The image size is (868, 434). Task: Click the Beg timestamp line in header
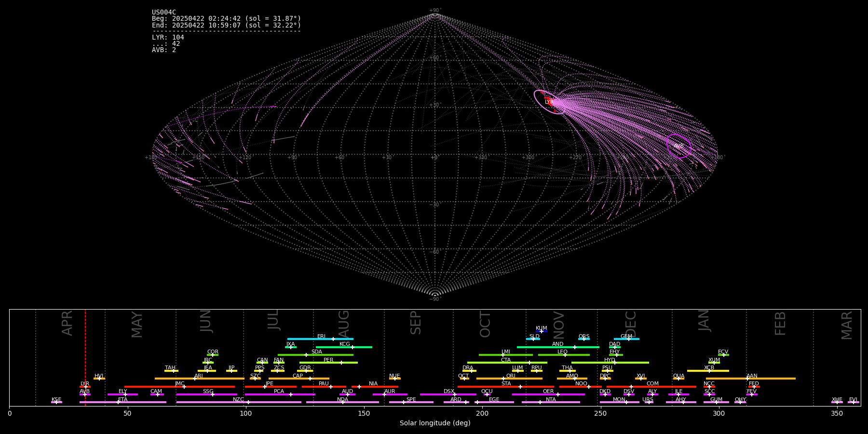click(226, 19)
